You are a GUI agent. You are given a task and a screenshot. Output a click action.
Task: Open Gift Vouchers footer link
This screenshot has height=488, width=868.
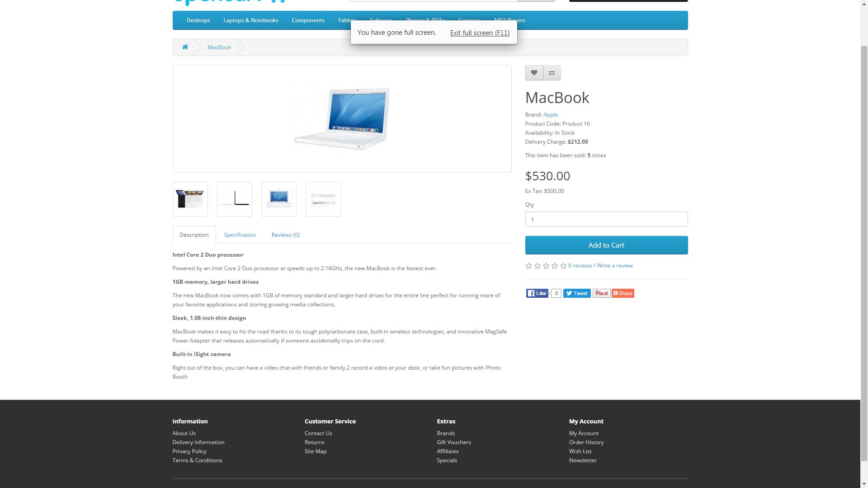[x=454, y=442]
